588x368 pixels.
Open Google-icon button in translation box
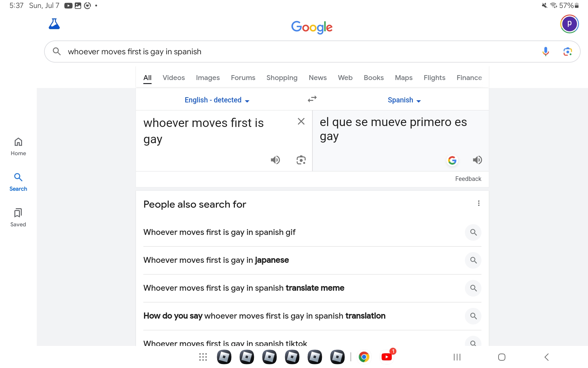(x=452, y=160)
